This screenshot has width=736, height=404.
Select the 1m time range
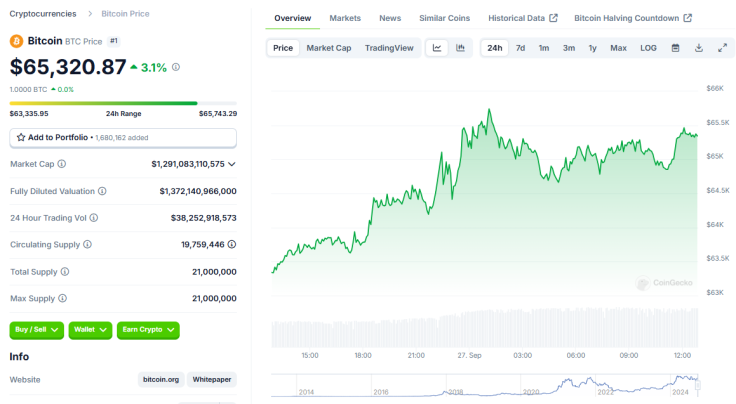coord(544,48)
